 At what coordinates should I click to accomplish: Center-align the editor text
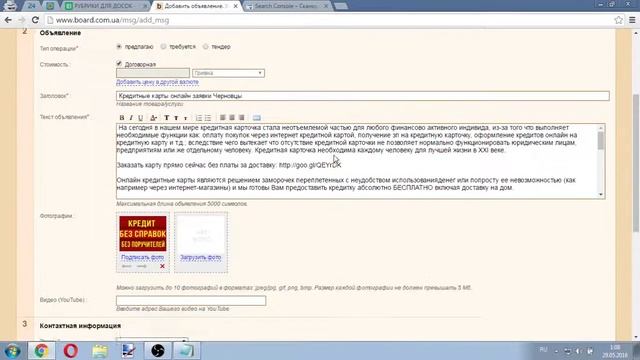click(x=232, y=118)
